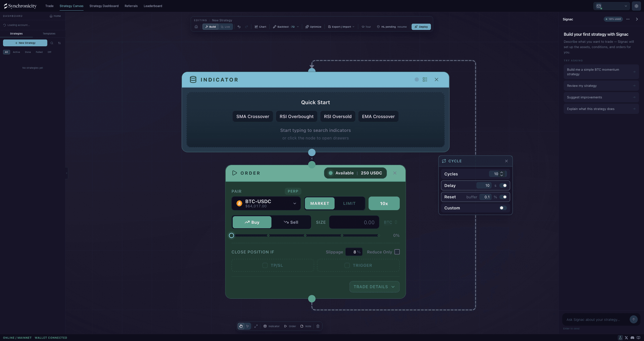Click the redo arrow icon
644x341 pixels.
coord(247,27)
